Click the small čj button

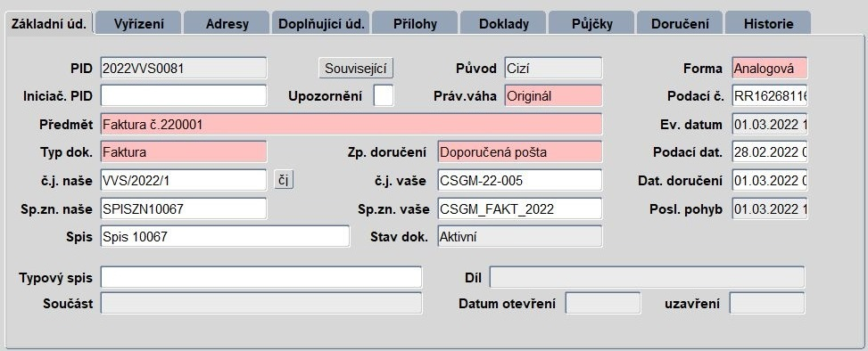point(284,180)
